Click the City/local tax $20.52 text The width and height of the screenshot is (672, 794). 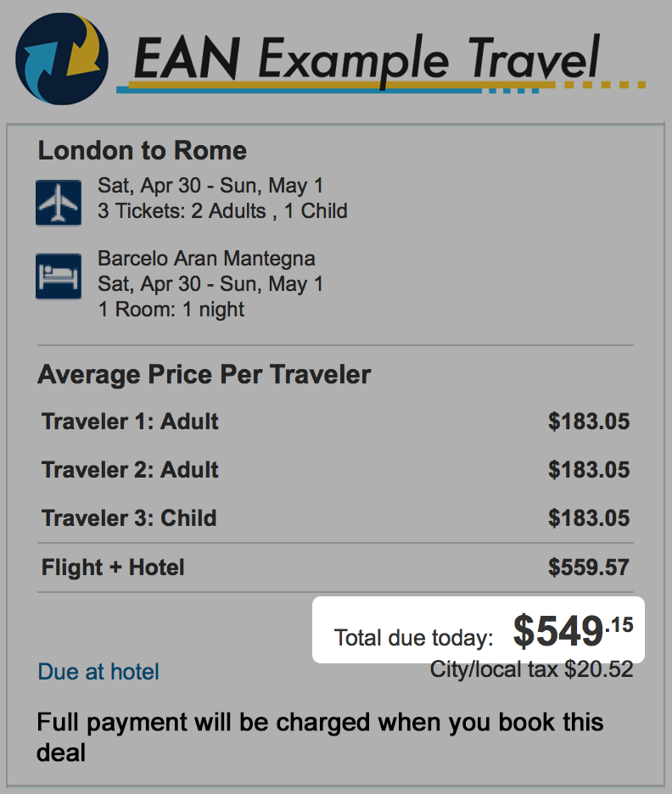point(532,669)
